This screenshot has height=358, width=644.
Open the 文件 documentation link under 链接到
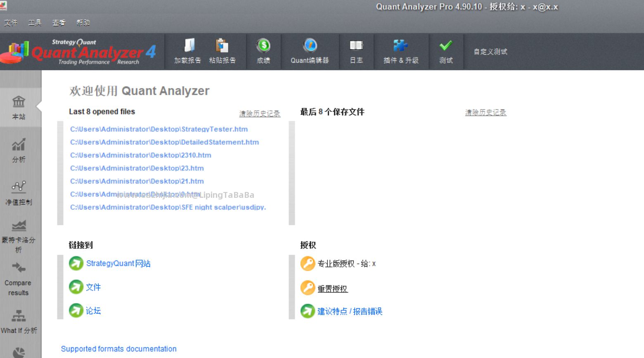93,287
